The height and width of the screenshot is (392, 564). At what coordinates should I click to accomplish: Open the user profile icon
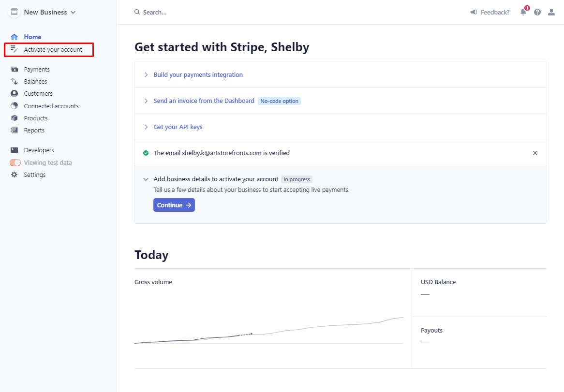click(x=551, y=12)
